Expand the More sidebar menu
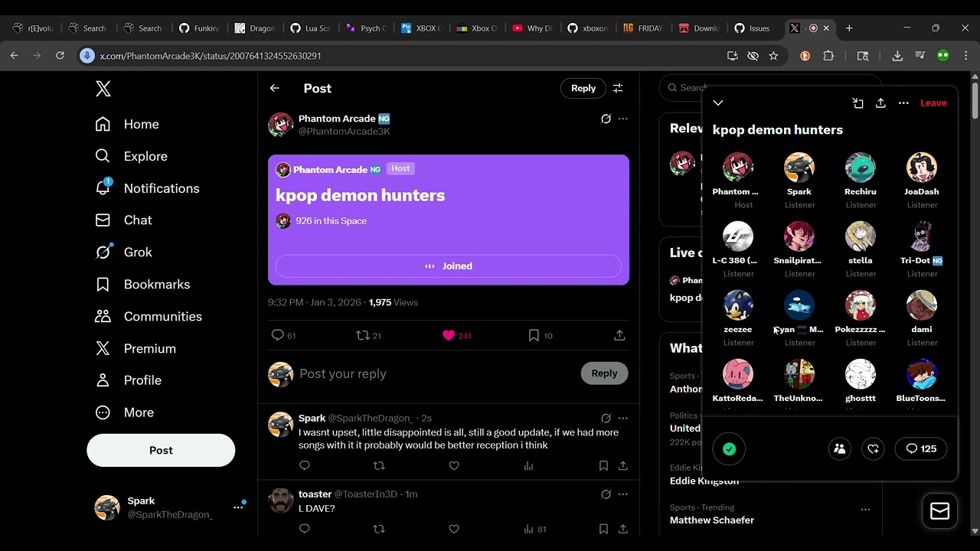The height and width of the screenshot is (551, 980). [124, 412]
